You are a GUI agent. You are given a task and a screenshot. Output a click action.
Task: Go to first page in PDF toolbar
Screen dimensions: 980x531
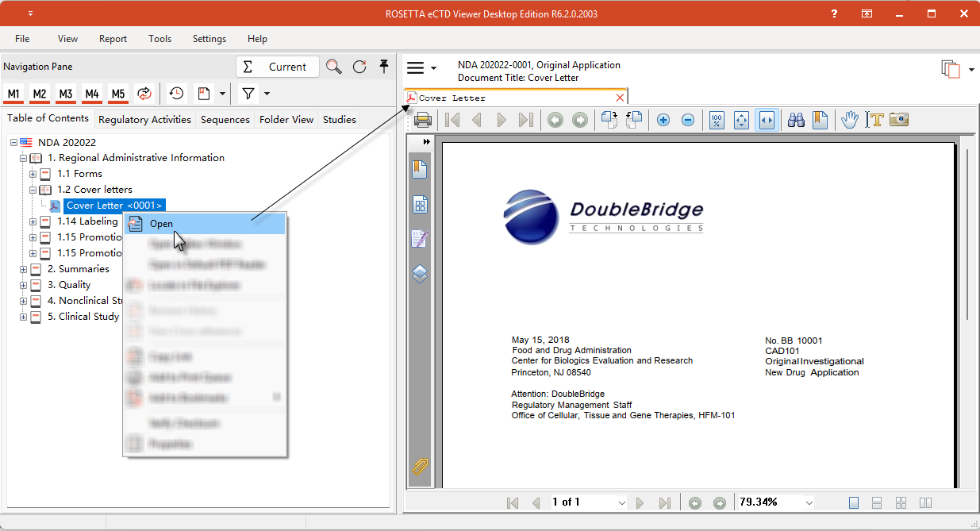[x=452, y=120]
